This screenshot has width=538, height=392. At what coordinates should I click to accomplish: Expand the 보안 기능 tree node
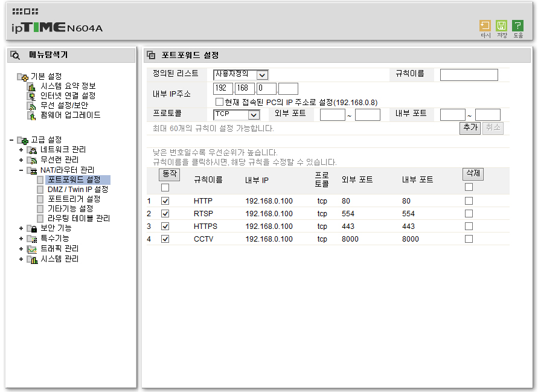coord(21,228)
